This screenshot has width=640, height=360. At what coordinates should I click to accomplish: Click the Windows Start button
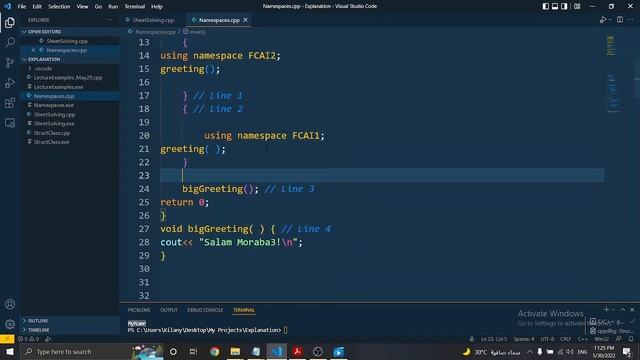10,351
